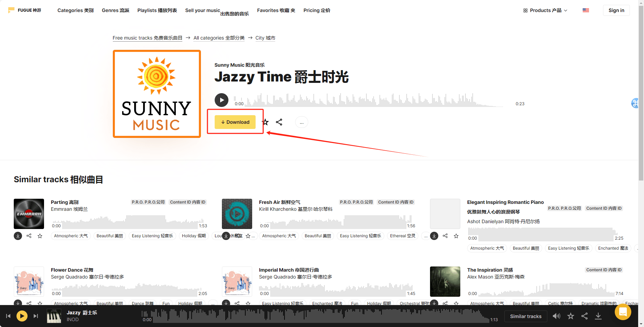Screen dimensions: 644x327
Task: Open the language flag selector
Action: pyautogui.click(x=586, y=10)
